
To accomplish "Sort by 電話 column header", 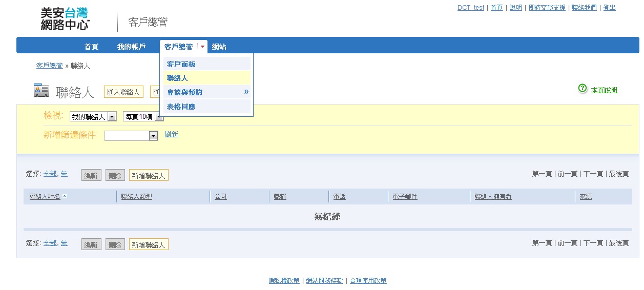I will (339, 197).
